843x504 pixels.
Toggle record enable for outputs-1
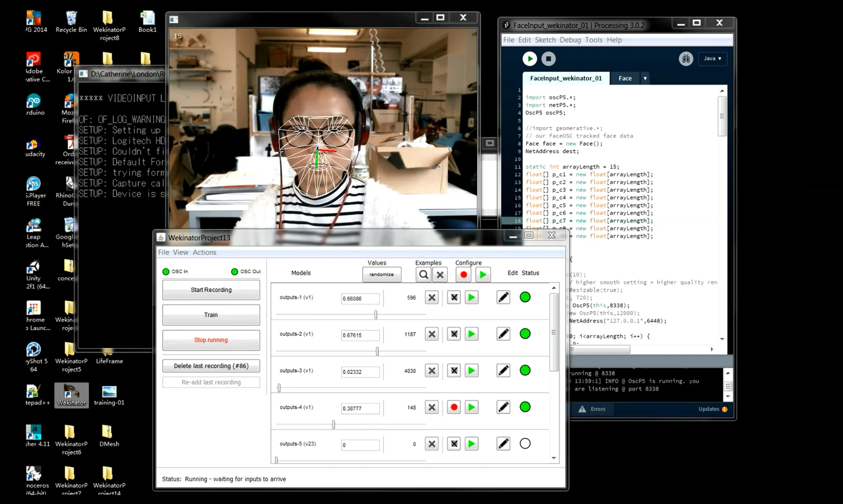454,297
